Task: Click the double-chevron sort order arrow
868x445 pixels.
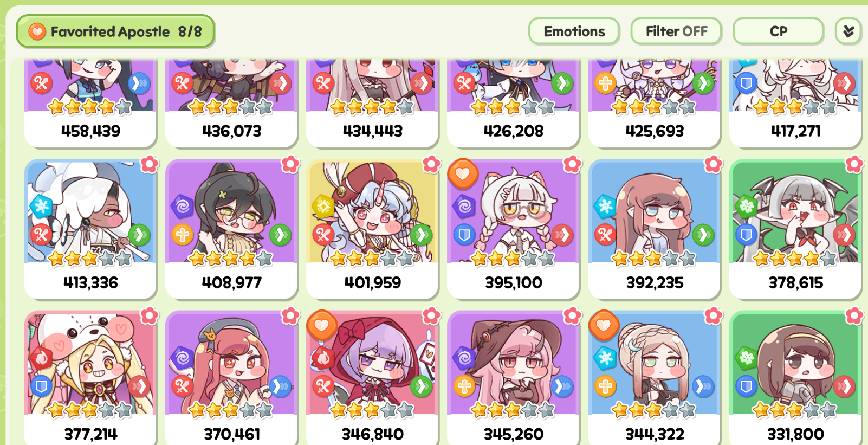Action: [x=848, y=31]
